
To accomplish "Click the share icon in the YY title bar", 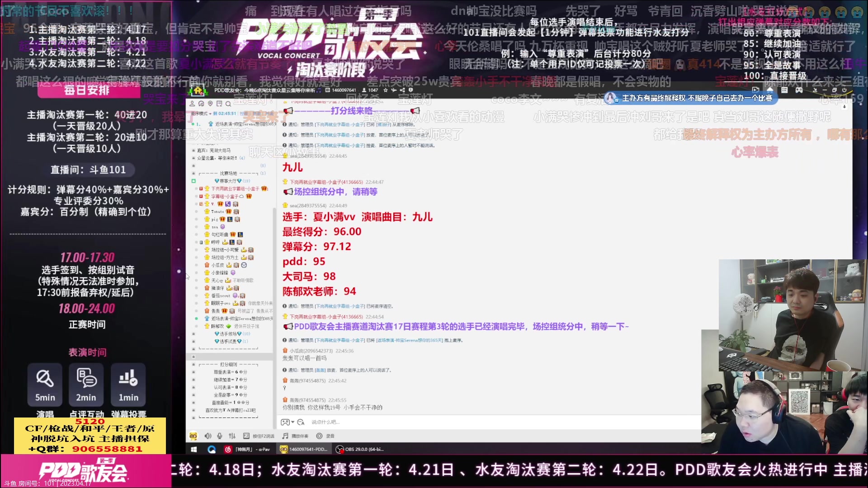I will tap(402, 90).
